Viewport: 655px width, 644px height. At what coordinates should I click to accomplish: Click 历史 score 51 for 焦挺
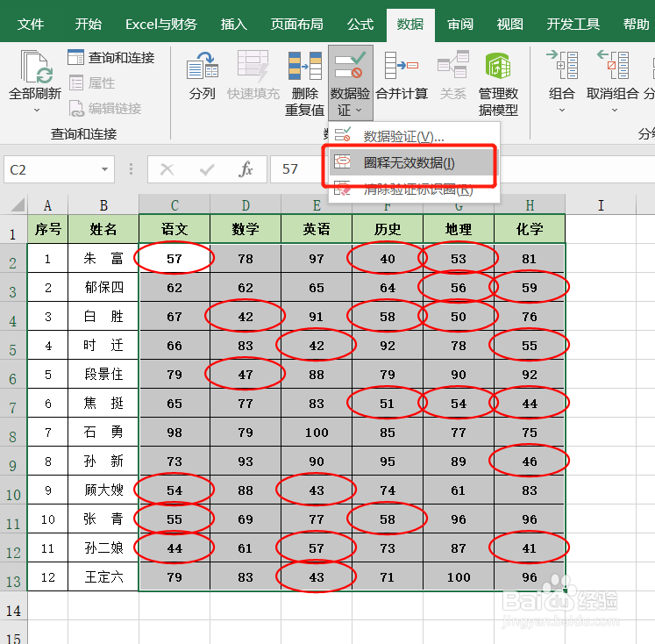(x=388, y=404)
